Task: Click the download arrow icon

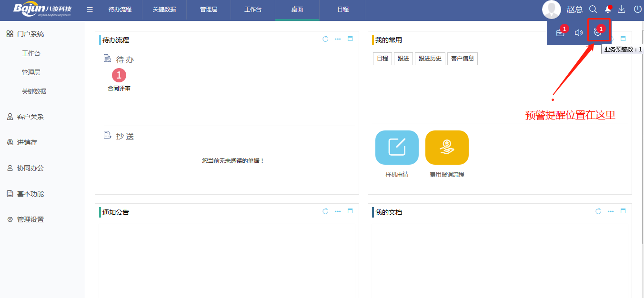Action: (621, 9)
